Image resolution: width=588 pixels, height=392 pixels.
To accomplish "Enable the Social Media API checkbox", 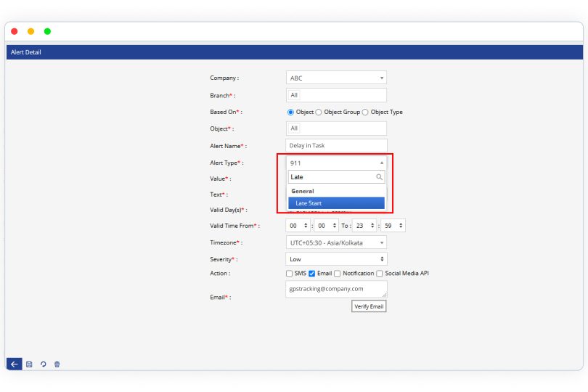I will (379, 274).
